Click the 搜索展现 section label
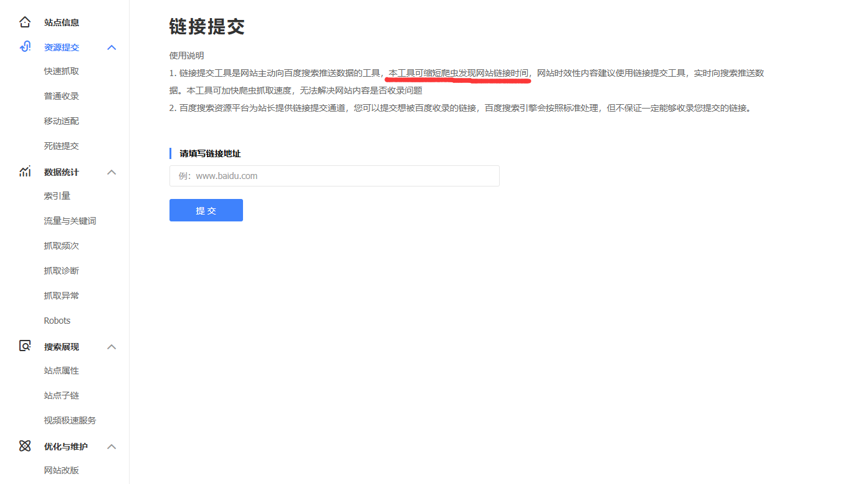 pyautogui.click(x=62, y=347)
